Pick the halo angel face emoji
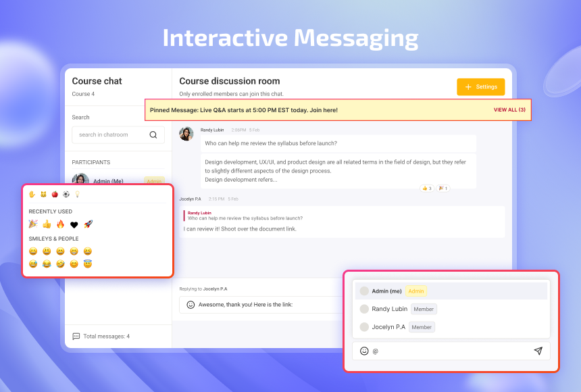Image resolution: width=581 pixels, height=392 pixels. 88,264
